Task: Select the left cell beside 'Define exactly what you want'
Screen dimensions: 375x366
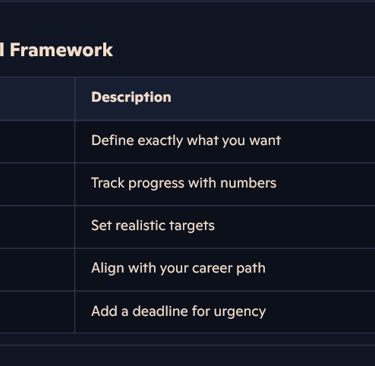Action: [x=37, y=142]
